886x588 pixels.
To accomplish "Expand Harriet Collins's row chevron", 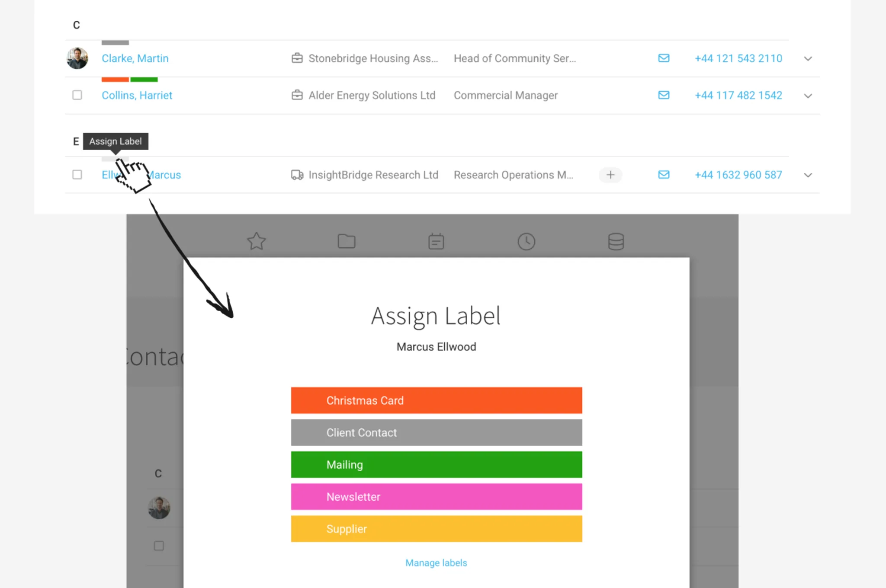I will click(x=808, y=96).
